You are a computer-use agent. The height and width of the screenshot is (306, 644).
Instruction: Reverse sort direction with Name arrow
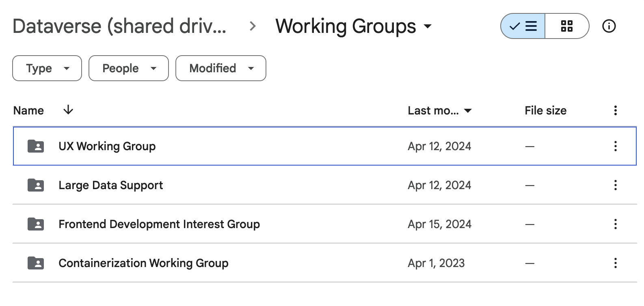[68, 110]
